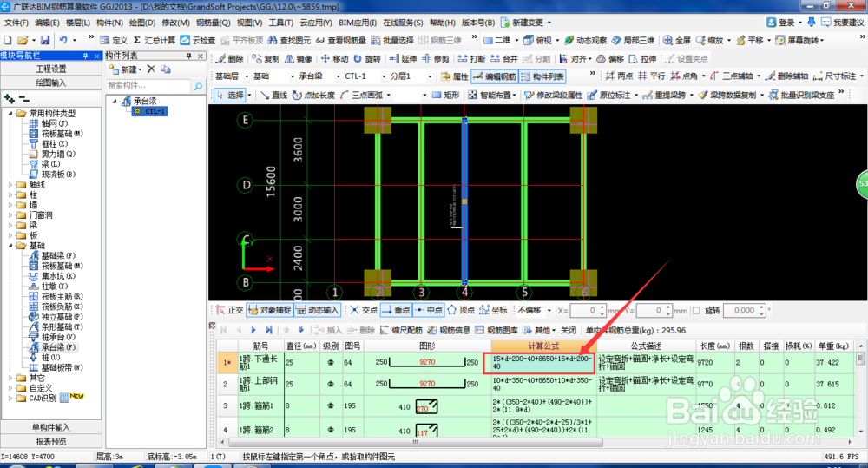The width and height of the screenshot is (868, 468).
Task: Toggle 正交 orthogonal mode
Action: tap(230, 310)
